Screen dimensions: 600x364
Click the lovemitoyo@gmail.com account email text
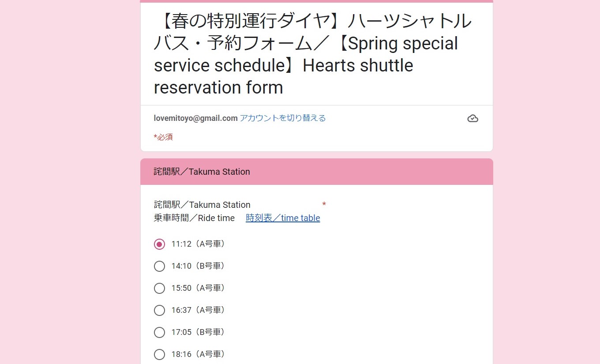195,118
